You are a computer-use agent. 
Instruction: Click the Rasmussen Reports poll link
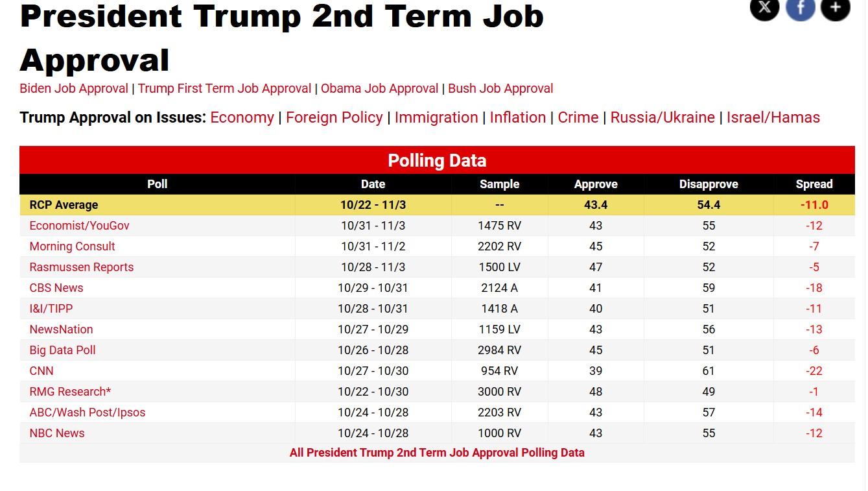pos(82,267)
